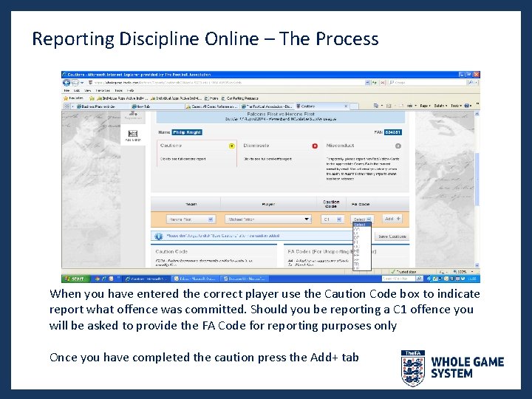The width and height of the screenshot is (532, 399).
Task: Click in the browser address bar
Action: (x=225, y=83)
